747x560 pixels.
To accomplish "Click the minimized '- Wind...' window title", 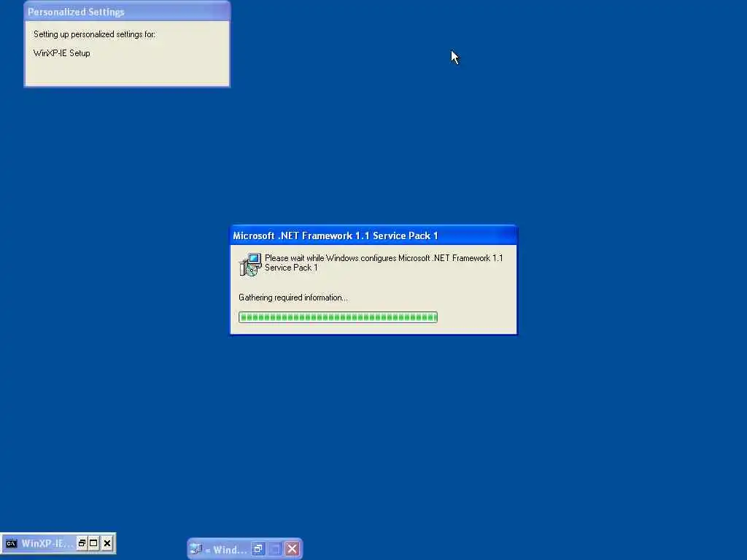I will pyautogui.click(x=226, y=550).
